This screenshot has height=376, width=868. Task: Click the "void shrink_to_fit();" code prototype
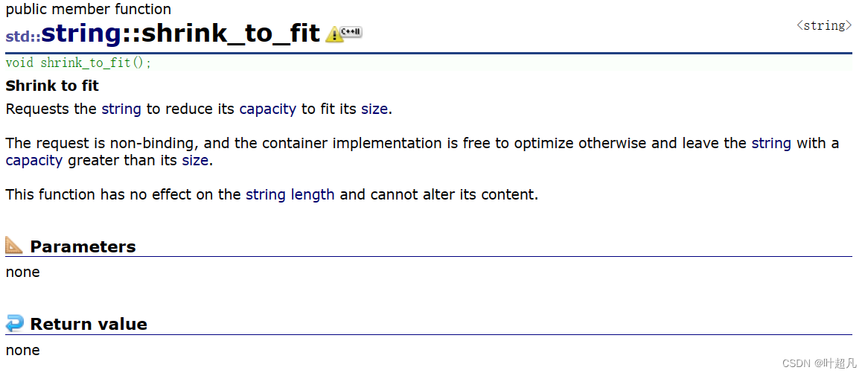tap(78, 63)
